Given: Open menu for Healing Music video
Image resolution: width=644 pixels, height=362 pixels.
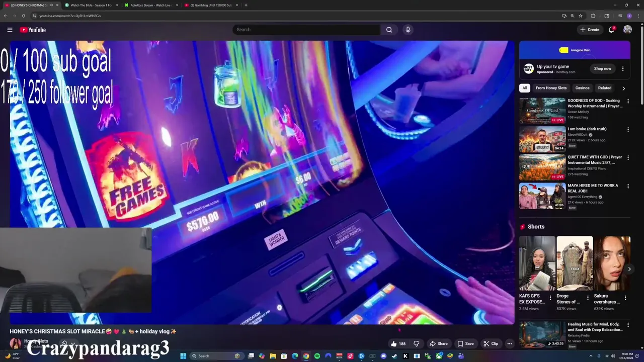Looking at the screenshot, I should [628, 325].
